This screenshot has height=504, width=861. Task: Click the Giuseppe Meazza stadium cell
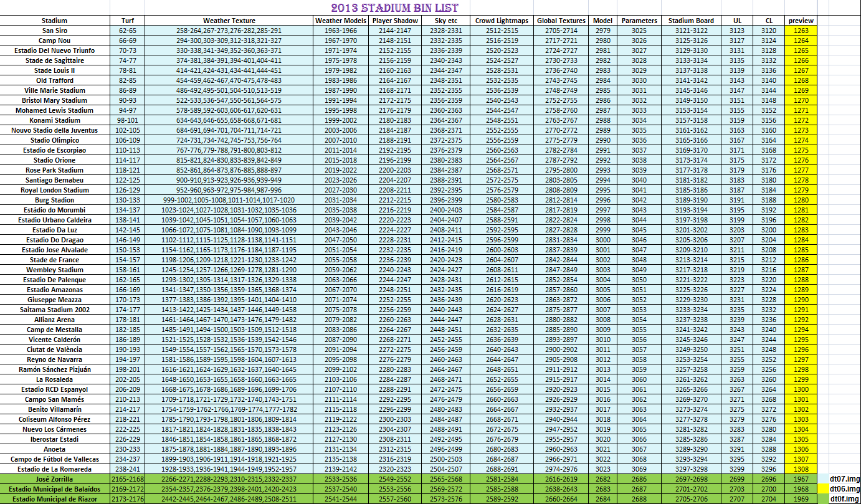[55, 300]
